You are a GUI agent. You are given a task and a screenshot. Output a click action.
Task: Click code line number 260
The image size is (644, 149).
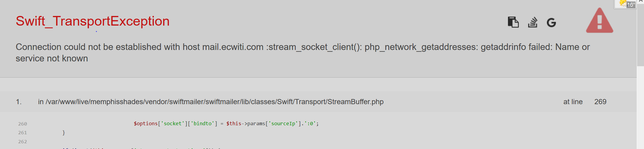point(23,124)
